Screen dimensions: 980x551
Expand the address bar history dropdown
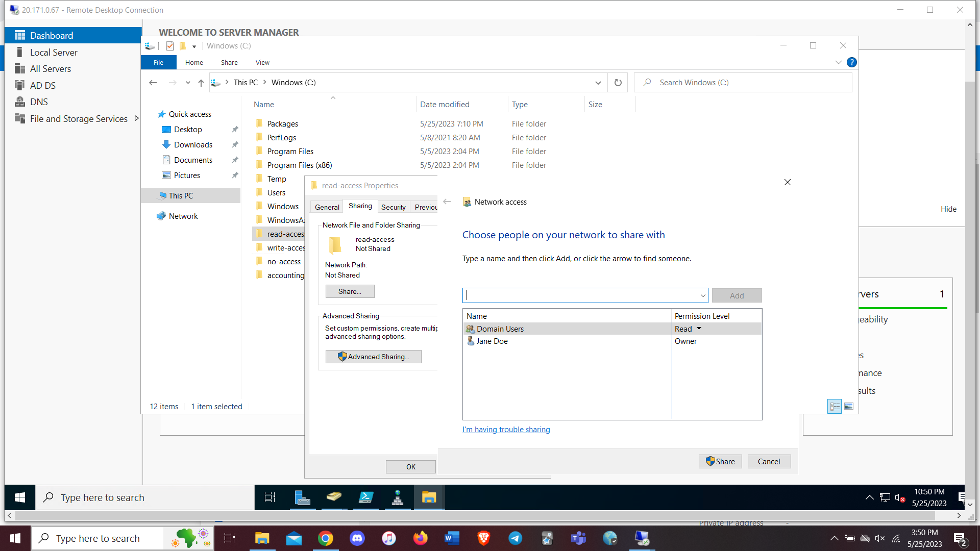pyautogui.click(x=598, y=83)
